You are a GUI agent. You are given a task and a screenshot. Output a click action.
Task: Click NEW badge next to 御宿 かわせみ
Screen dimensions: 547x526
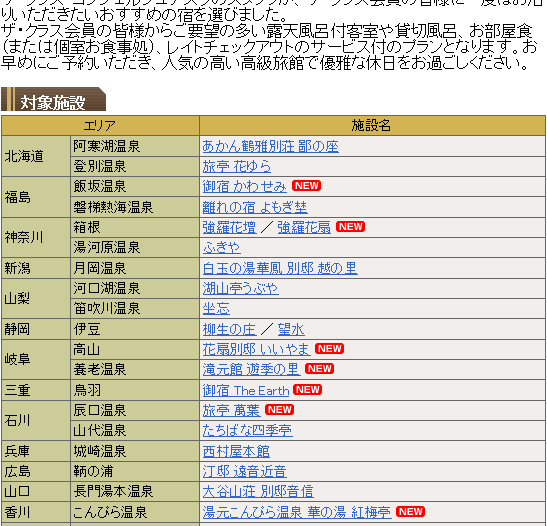coord(306,186)
